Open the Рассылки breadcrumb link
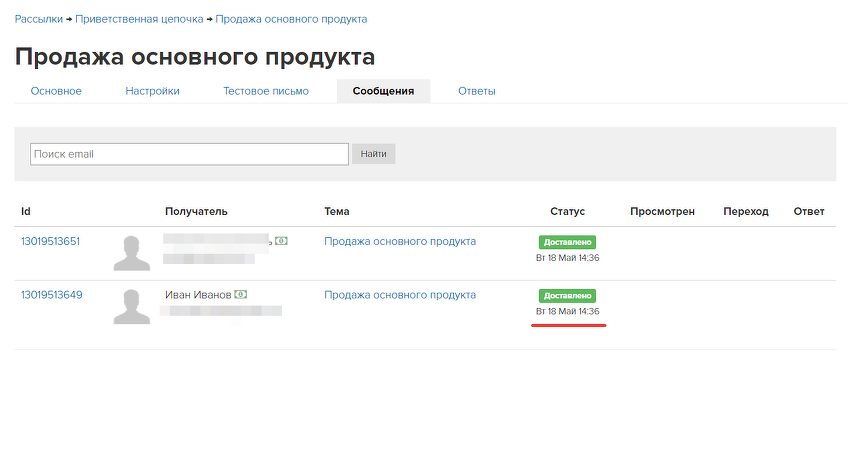The width and height of the screenshot is (848, 455). click(x=39, y=19)
